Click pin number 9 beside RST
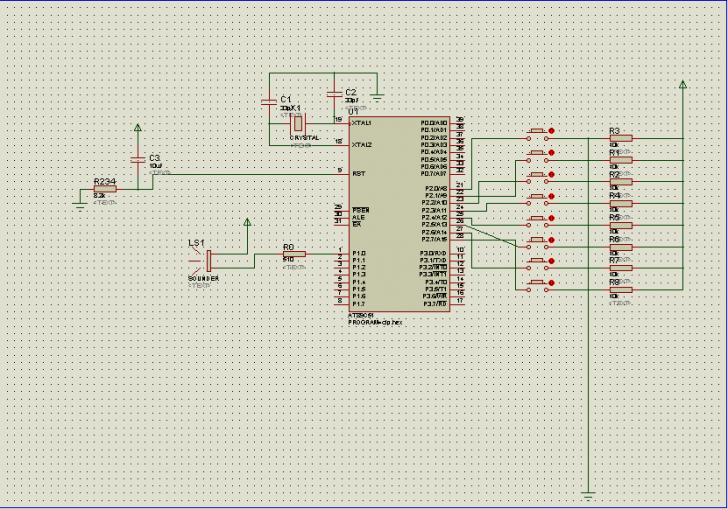Image resolution: width=728 pixels, height=509 pixels. (x=340, y=170)
